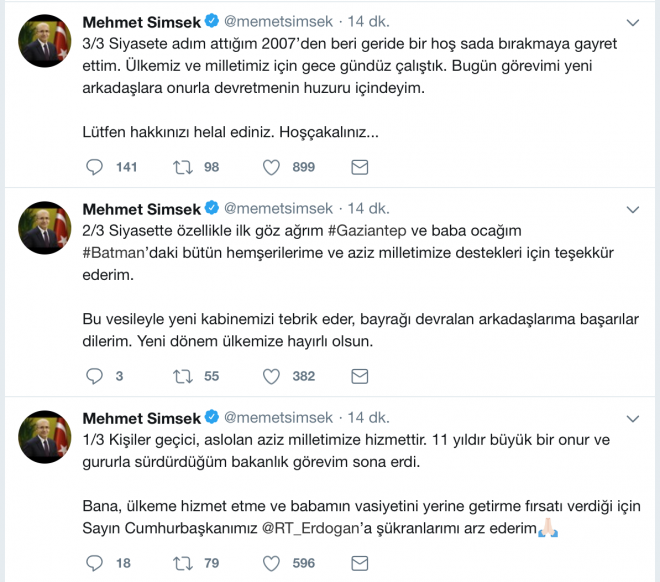Reply to the 3/3 tweet
Viewport: 660px width, 582px height.
[94, 167]
